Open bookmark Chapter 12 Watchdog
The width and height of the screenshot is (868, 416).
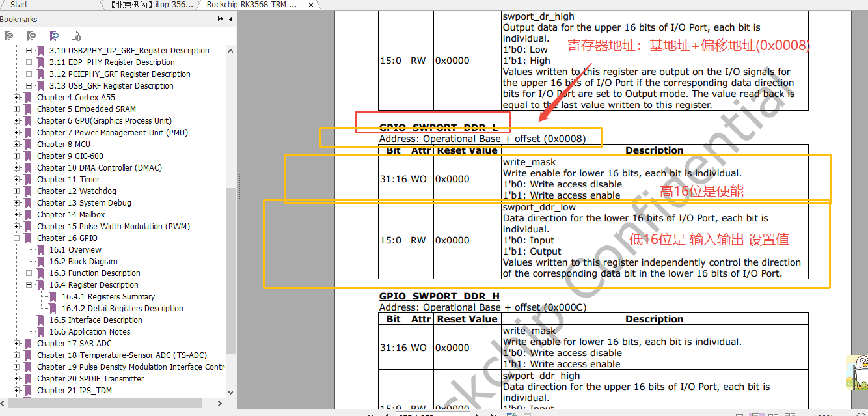pyautogui.click(x=77, y=191)
